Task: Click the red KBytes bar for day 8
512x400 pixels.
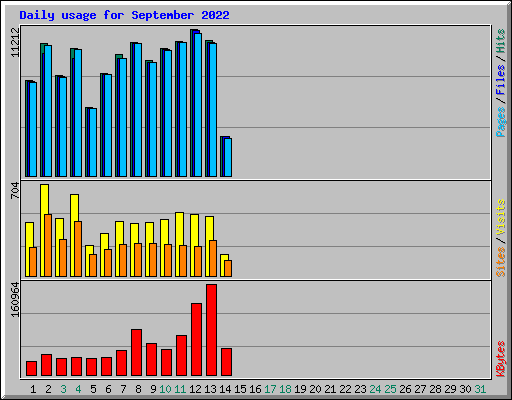Action: [136, 353]
